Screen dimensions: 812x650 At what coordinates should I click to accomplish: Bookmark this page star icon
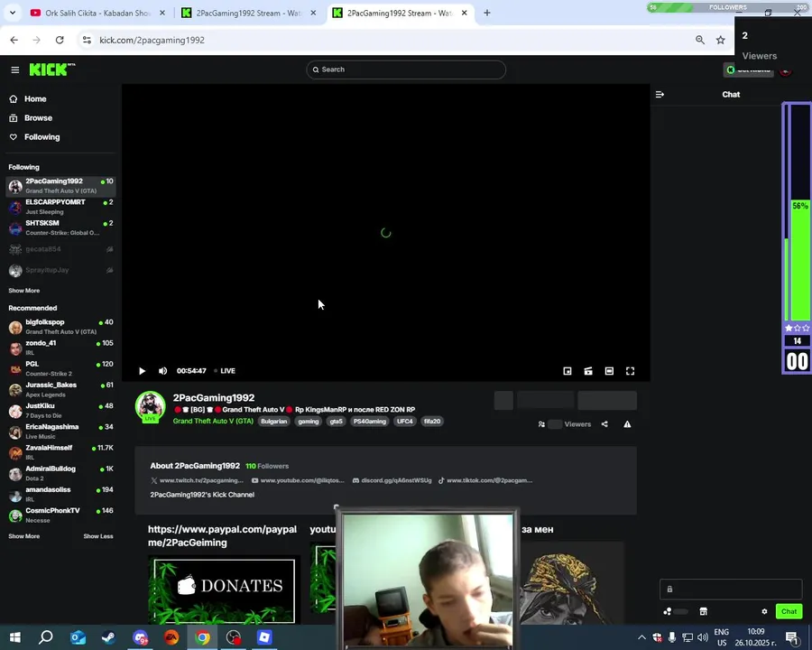(x=720, y=40)
